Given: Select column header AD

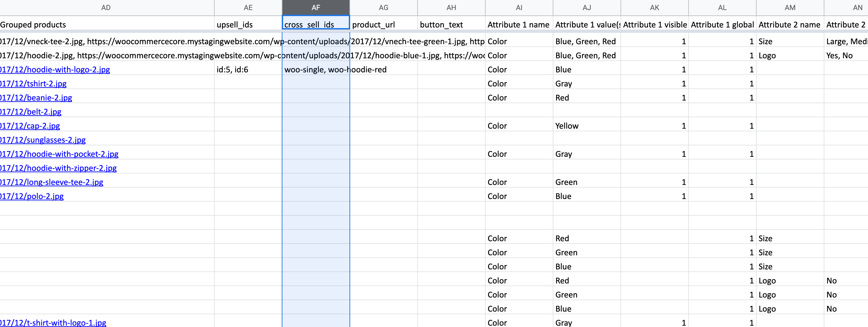Looking at the screenshot, I should [x=106, y=7].
